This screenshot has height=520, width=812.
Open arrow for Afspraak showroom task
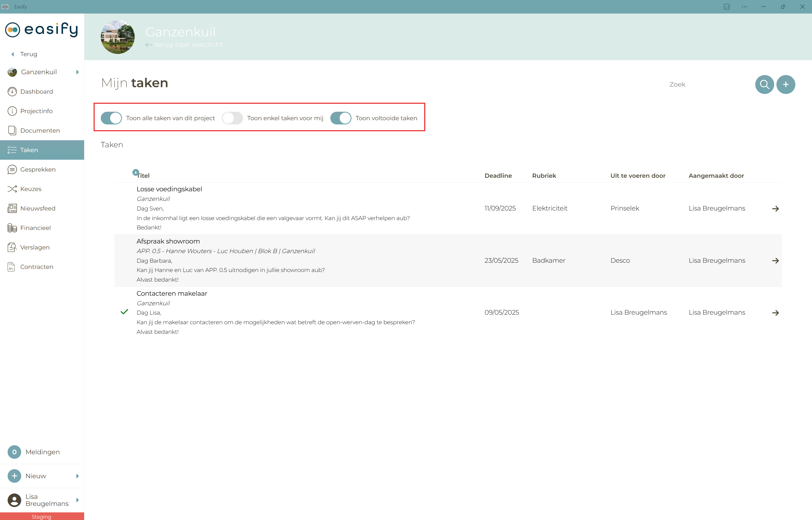[x=775, y=261]
